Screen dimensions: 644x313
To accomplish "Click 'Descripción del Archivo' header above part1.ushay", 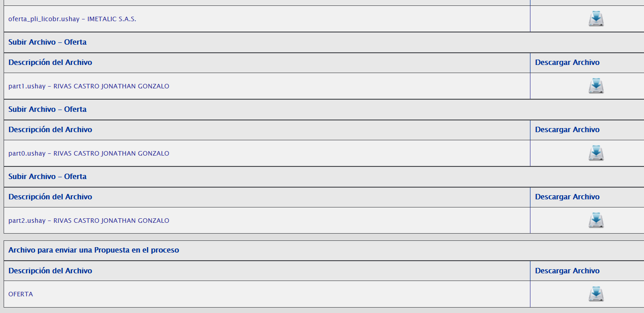I will (50, 62).
